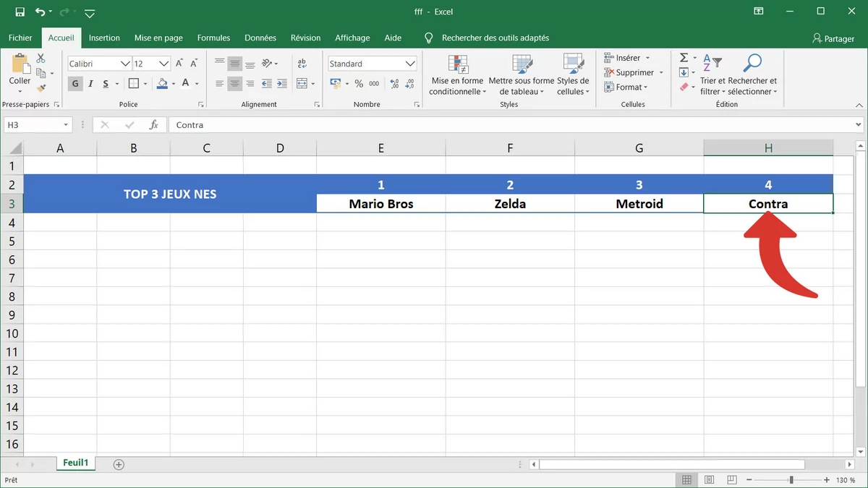868x488 pixels.
Task: Undo the last action
Action: point(41,12)
